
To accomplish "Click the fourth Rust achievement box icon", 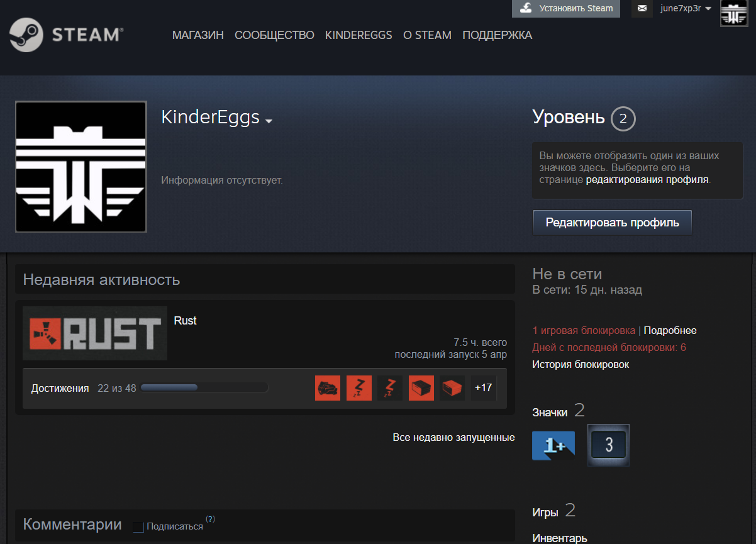I will pyautogui.click(x=421, y=388).
